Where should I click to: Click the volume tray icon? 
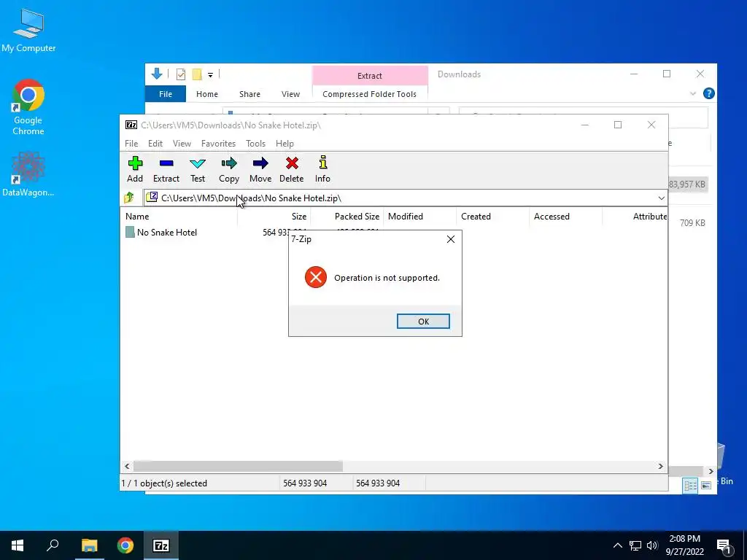651,545
